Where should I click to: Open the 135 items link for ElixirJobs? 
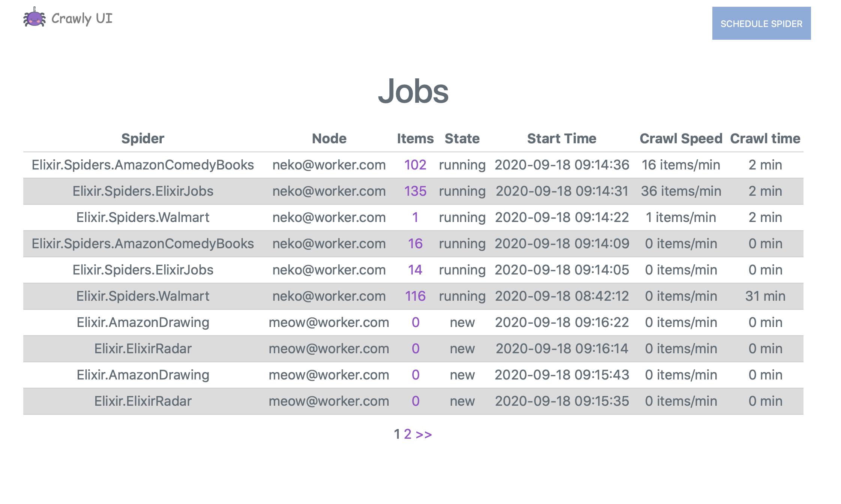[x=415, y=191]
